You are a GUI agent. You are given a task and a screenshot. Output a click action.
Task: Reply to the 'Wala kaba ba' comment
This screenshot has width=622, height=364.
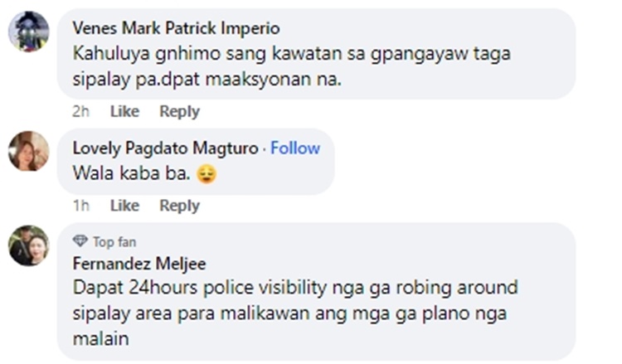tap(179, 206)
